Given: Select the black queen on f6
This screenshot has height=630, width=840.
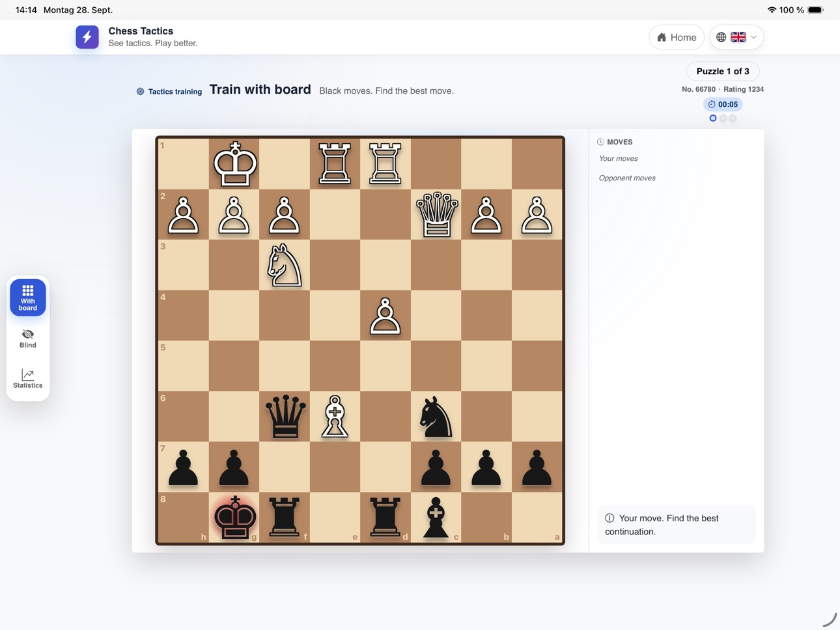Looking at the screenshot, I should point(285,417).
